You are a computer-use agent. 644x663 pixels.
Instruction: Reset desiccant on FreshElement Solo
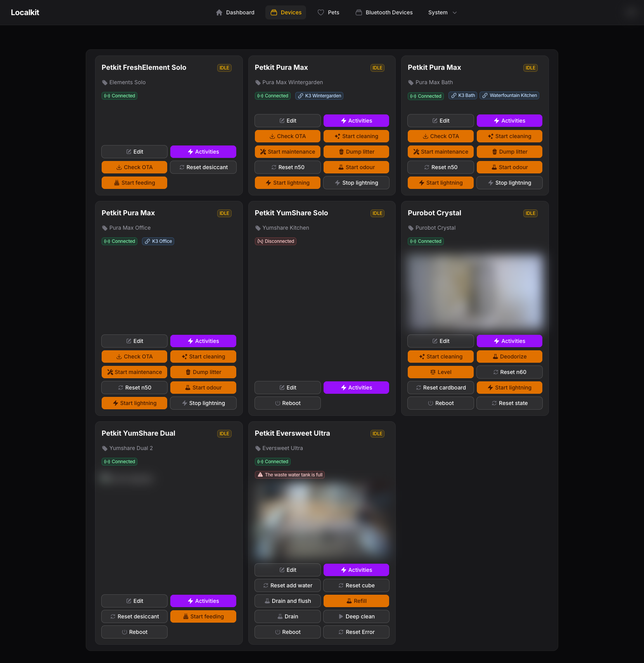pos(203,167)
